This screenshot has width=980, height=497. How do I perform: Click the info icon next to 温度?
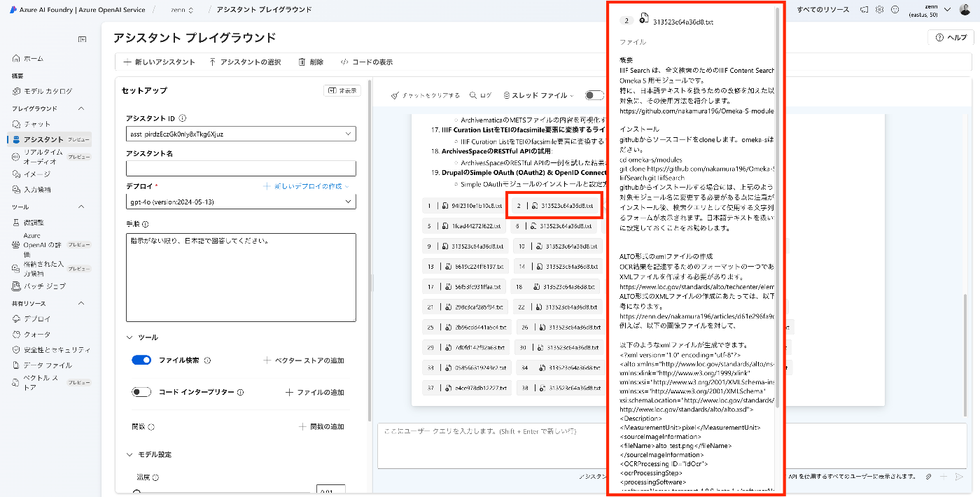(x=155, y=477)
